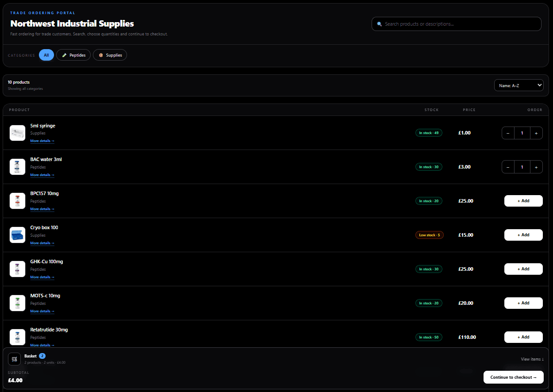The image size is (553, 392).
Task: Focus the product search field
Action: (x=456, y=24)
